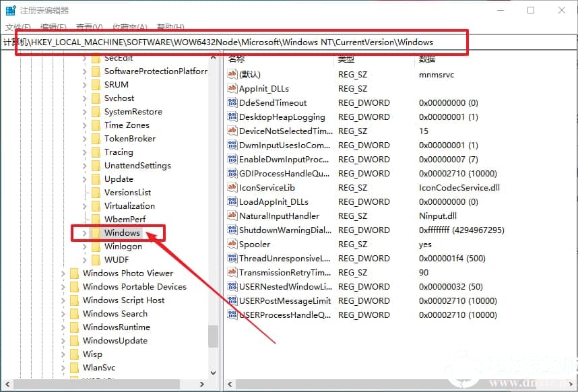
Task: Click the Spooler string value icon
Action: (232, 244)
